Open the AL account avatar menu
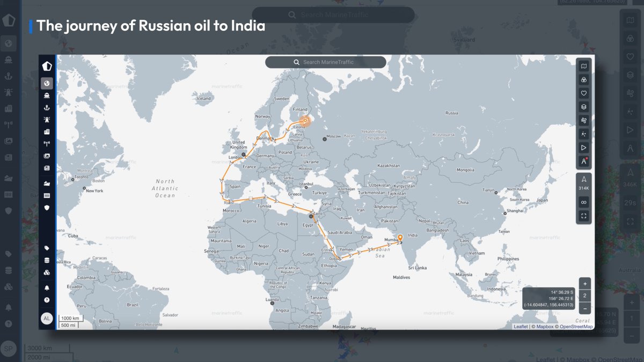The height and width of the screenshot is (362, 644). pyautogui.click(x=47, y=318)
